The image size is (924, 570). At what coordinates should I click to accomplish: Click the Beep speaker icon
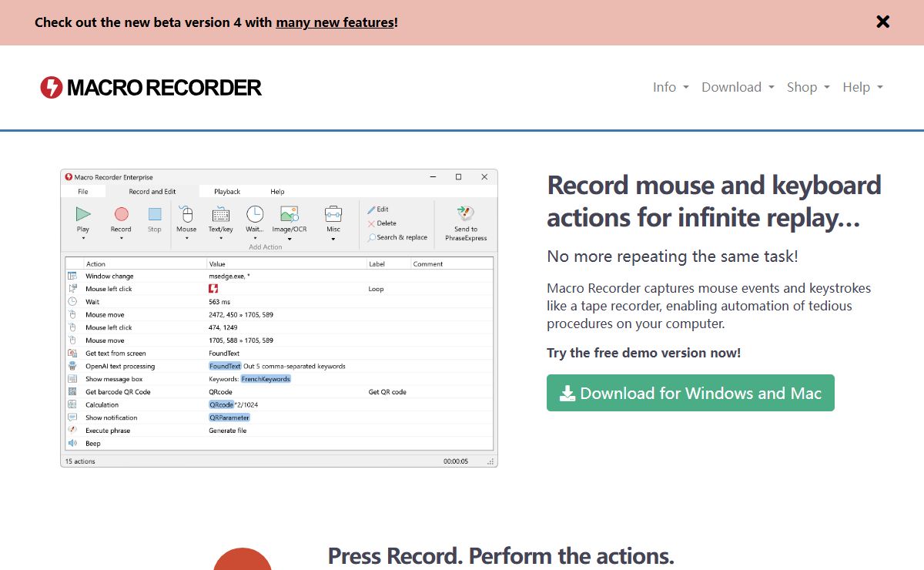point(72,443)
